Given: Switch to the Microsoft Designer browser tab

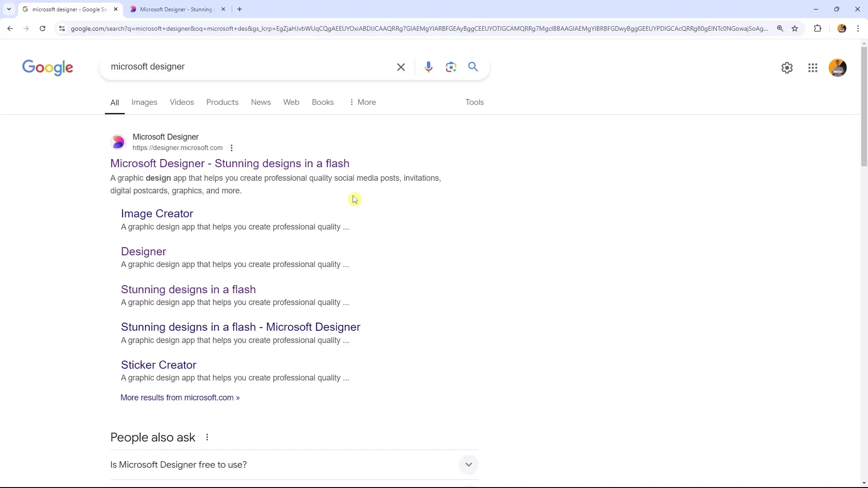Looking at the screenshot, I should [x=176, y=9].
